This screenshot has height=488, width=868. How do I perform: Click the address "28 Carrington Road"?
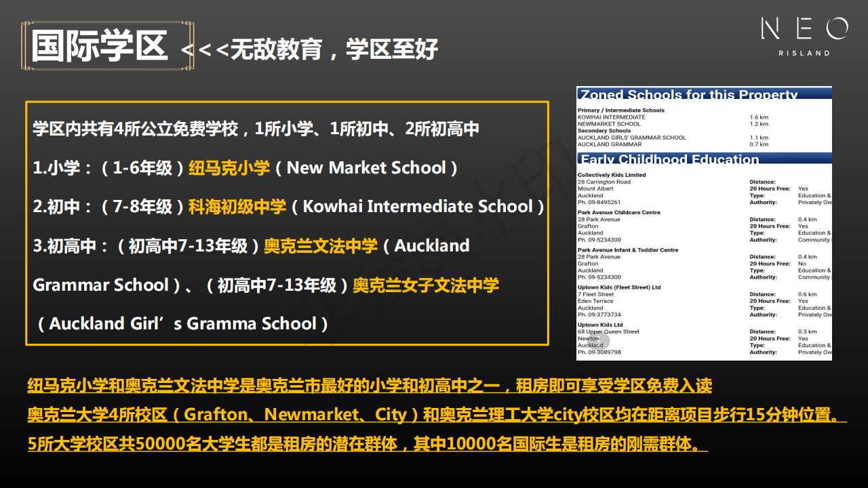point(604,182)
